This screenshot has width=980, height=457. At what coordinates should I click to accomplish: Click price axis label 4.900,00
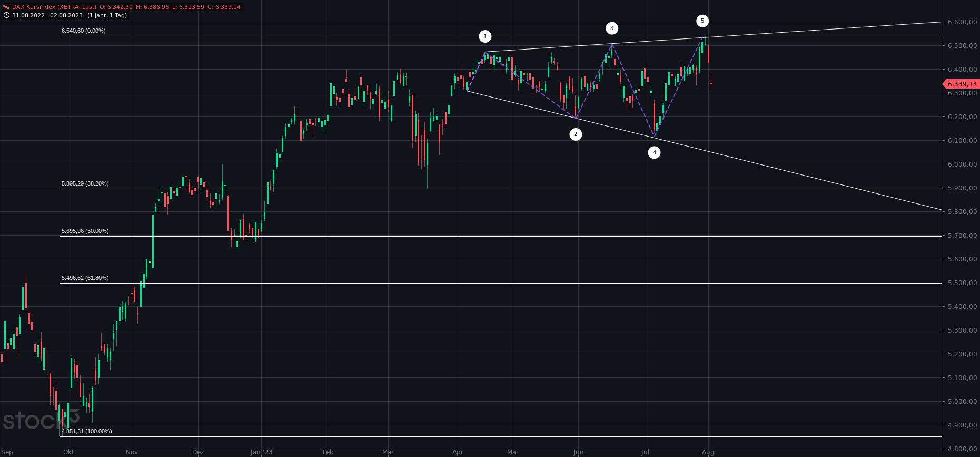(x=962, y=425)
